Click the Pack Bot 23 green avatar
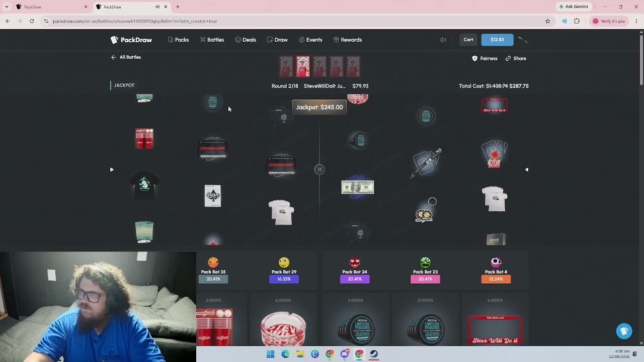This screenshot has height=362, width=644. (425, 262)
